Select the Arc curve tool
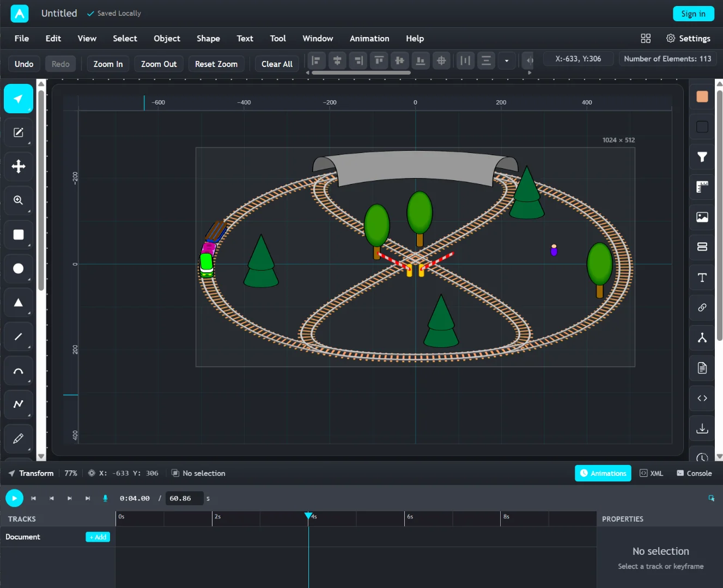The width and height of the screenshot is (723, 588). click(19, 371)
